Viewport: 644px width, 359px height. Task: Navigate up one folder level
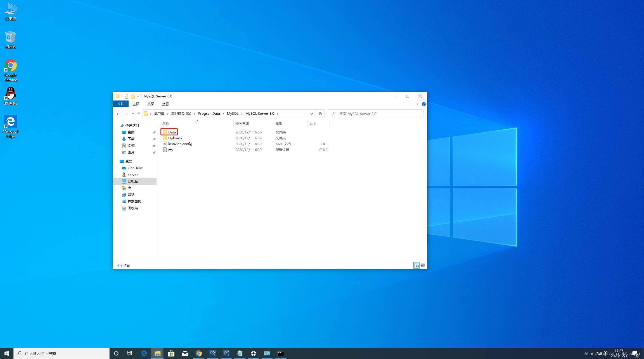click(139, 114)
